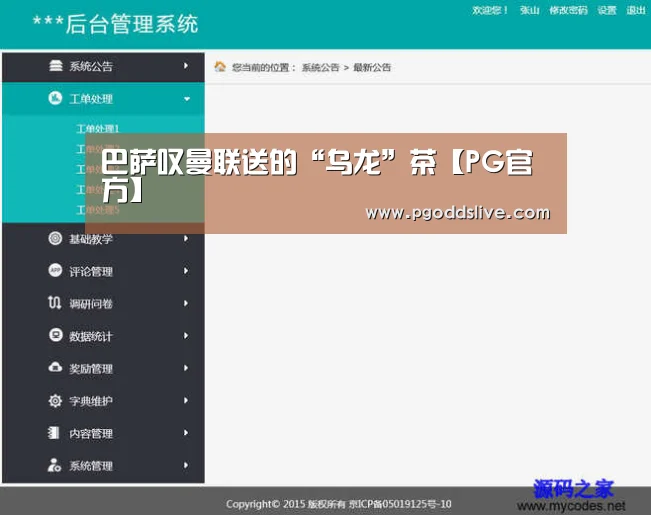The height and width of the screenshot is (515, 651).
Task: Click 最新公告 in the breadcrumb path
Action: pos(372,67)
